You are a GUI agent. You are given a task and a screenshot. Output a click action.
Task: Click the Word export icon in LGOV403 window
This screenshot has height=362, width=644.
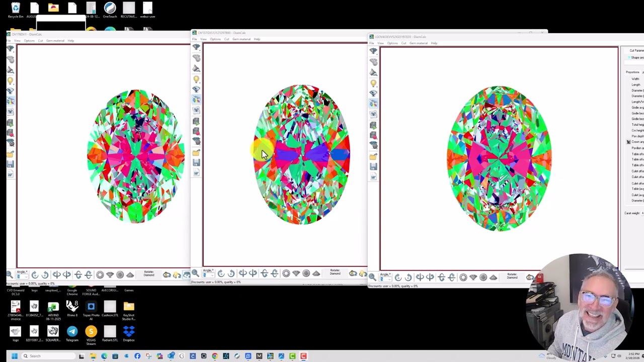tap(373, 176)
